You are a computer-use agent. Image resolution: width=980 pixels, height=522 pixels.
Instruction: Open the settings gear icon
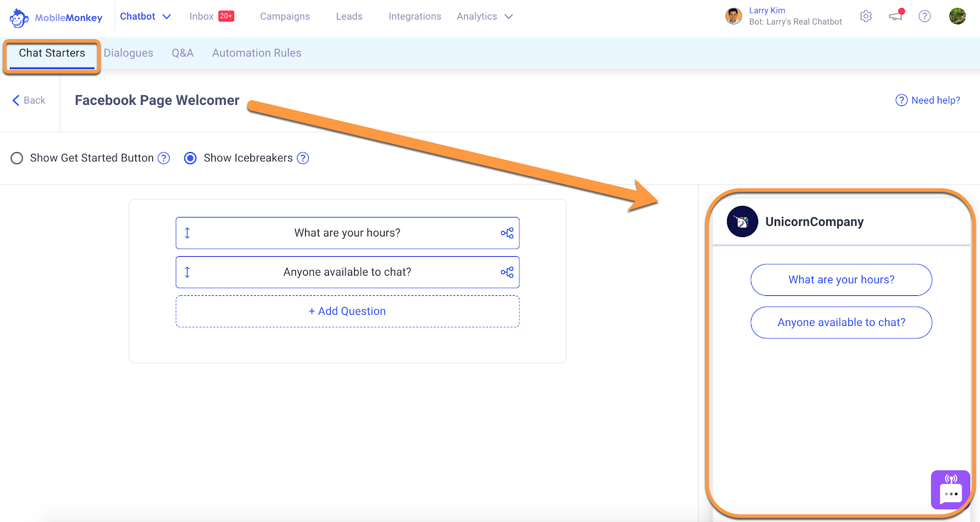(x=865, y=17)
